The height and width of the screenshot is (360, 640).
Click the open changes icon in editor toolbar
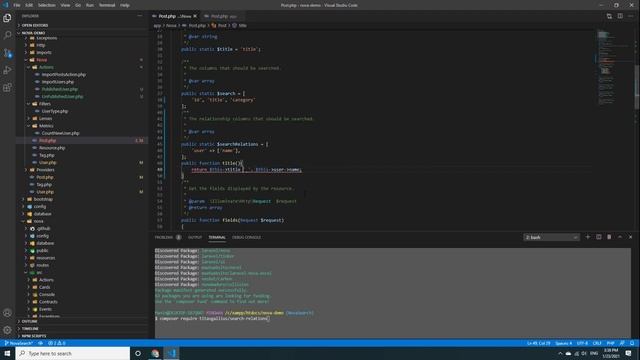point(609,16)
